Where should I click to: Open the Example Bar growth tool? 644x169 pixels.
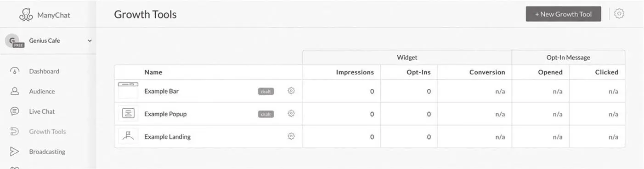pos(161,91)
